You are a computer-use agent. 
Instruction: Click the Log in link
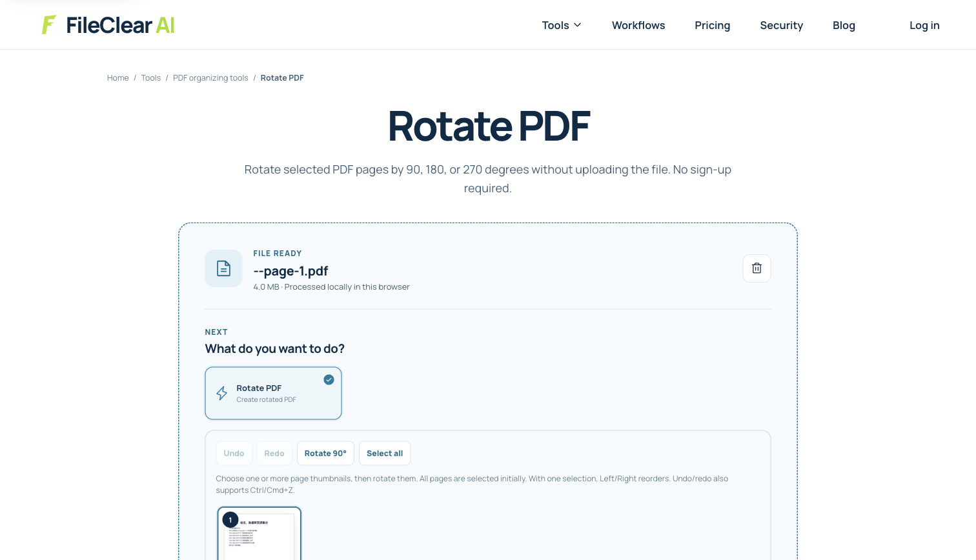coord(924,25)
